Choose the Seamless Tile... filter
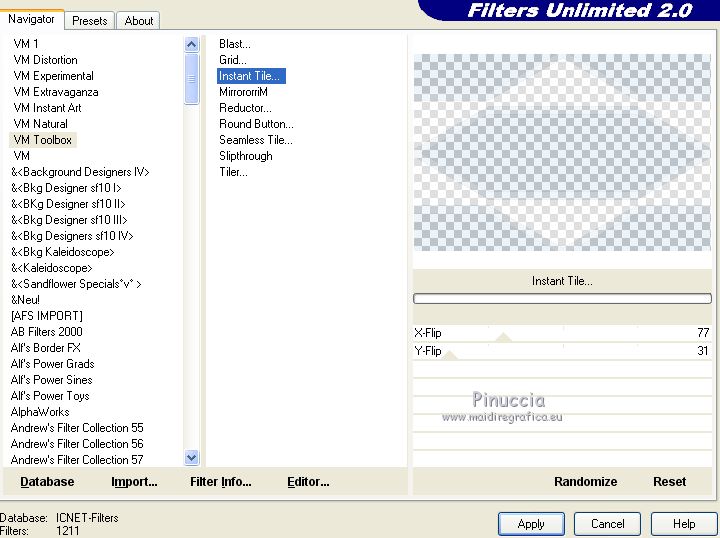 256,140
